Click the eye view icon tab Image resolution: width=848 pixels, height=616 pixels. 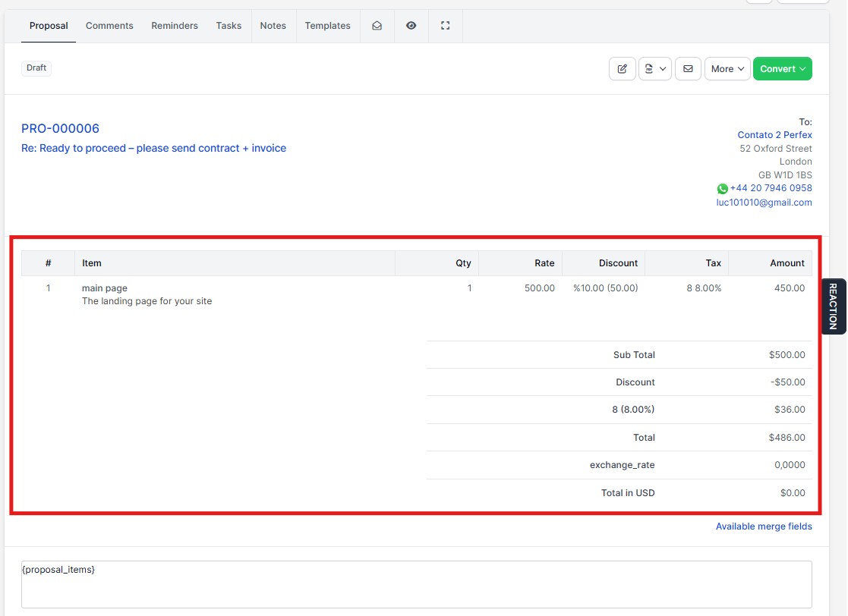pos(411,25)
